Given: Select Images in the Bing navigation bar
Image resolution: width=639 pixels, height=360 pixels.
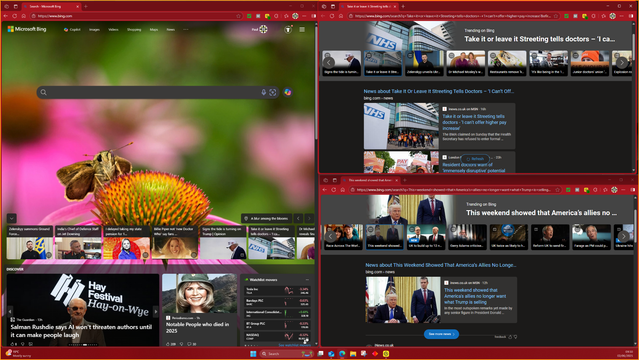Looking at the screenshot, I should [x=94, y=29].
